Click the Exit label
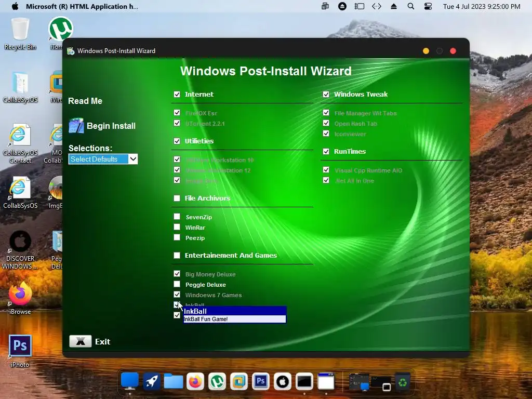 coord(102,342)
